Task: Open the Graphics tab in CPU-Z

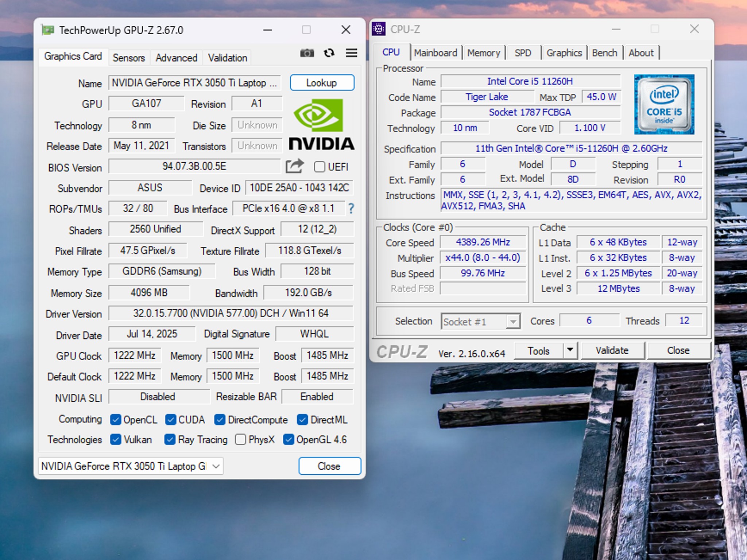Action: (x=564, y=53)
